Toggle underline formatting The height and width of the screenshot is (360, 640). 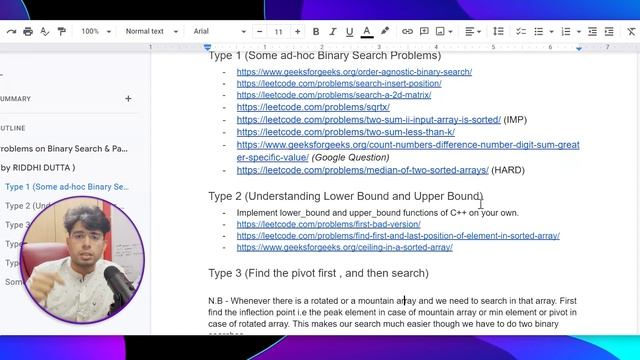click(349, 32)
